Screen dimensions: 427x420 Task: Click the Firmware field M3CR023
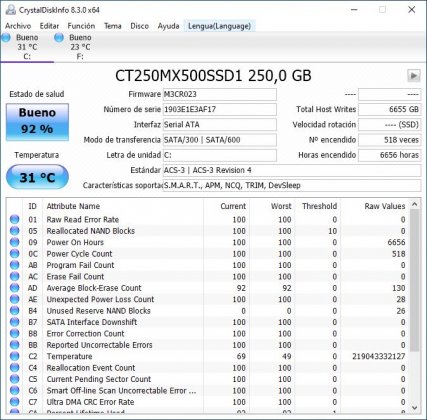220,94
